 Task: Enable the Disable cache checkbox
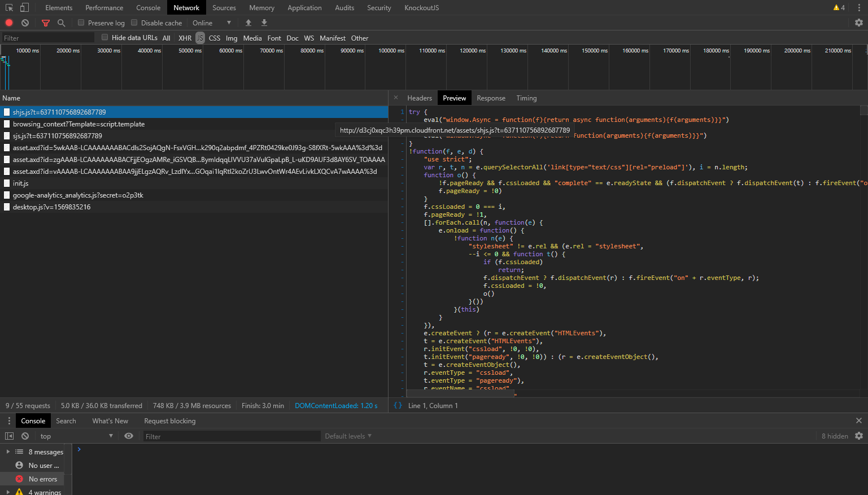click(x=134, y=23)
